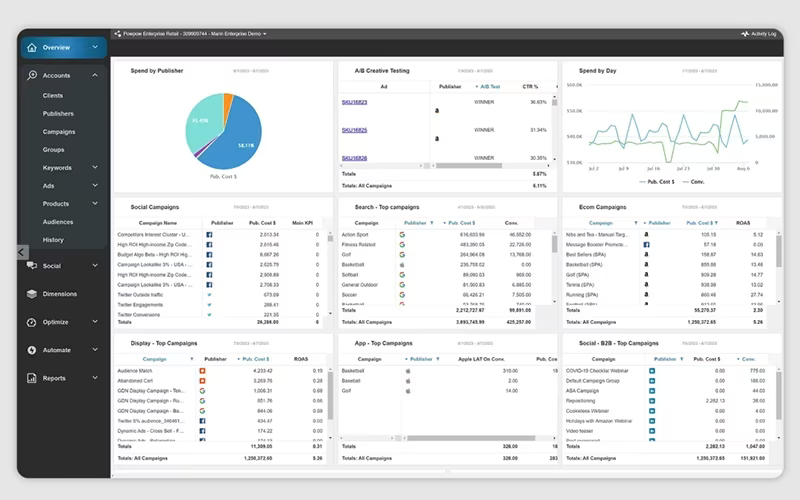Expand the Keywords submenu chevron

(95, 167)
